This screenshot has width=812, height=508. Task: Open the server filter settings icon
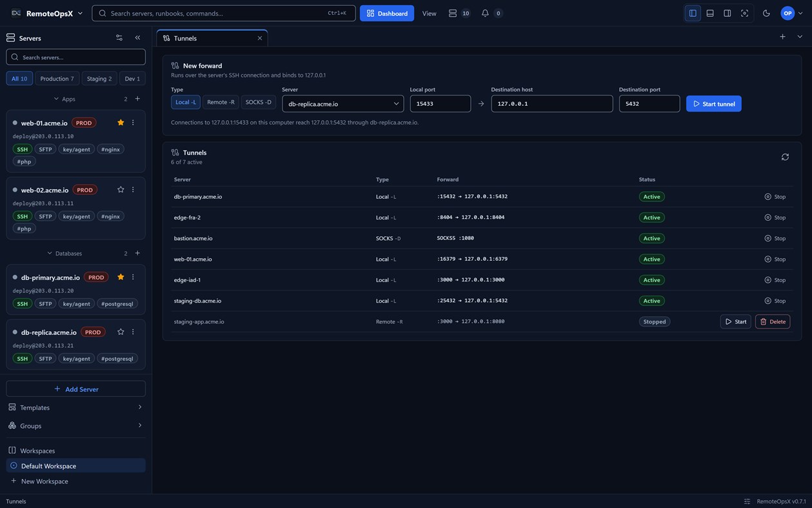pos(119,38)
